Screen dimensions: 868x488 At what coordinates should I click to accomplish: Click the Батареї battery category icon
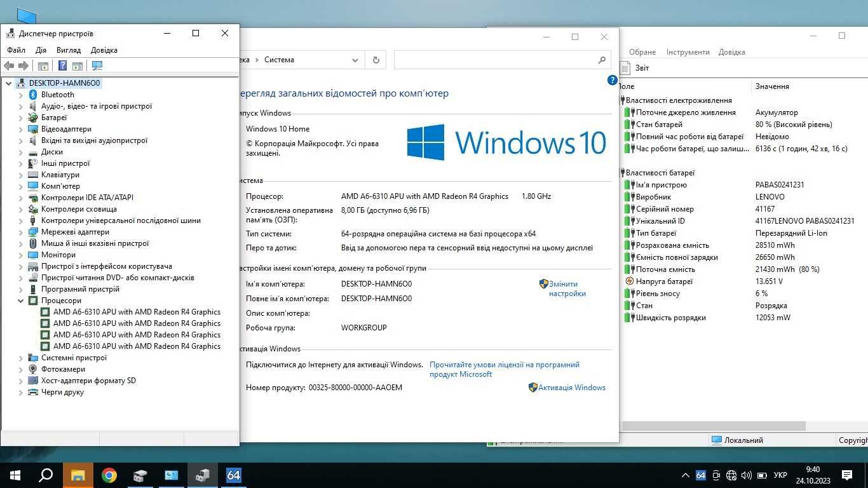[34, 118]
